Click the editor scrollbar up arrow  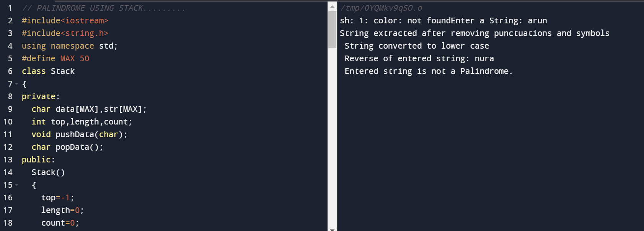tap(332, 7)
